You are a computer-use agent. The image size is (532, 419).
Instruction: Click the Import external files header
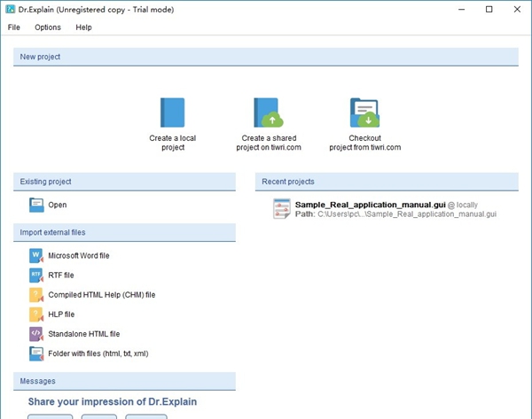click(124, 233)
